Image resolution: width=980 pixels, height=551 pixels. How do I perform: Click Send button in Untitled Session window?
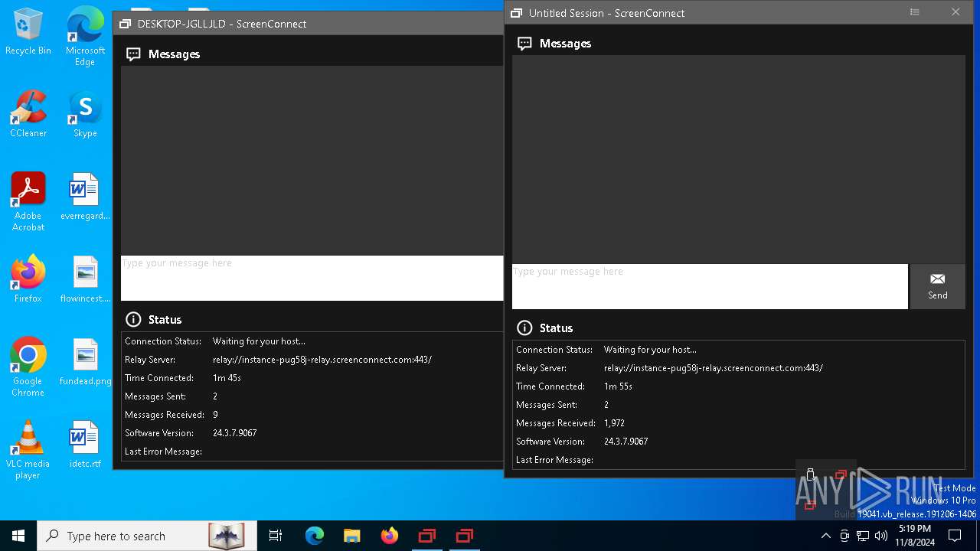pyautogui.click(x=937, y=286)
